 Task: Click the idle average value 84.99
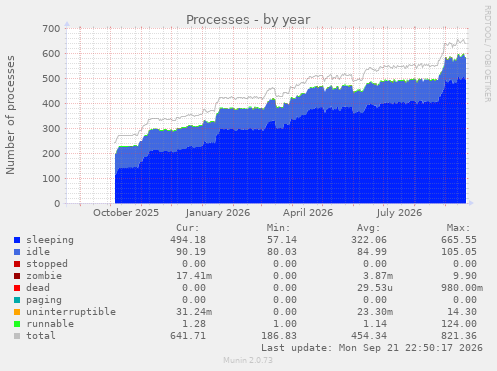point(372,252)
